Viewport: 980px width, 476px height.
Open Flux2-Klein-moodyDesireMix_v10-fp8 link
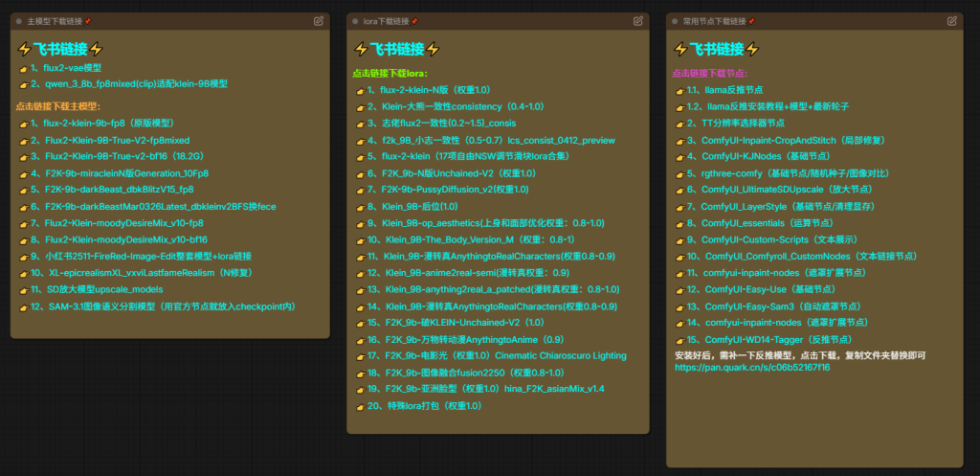[117, 222]
